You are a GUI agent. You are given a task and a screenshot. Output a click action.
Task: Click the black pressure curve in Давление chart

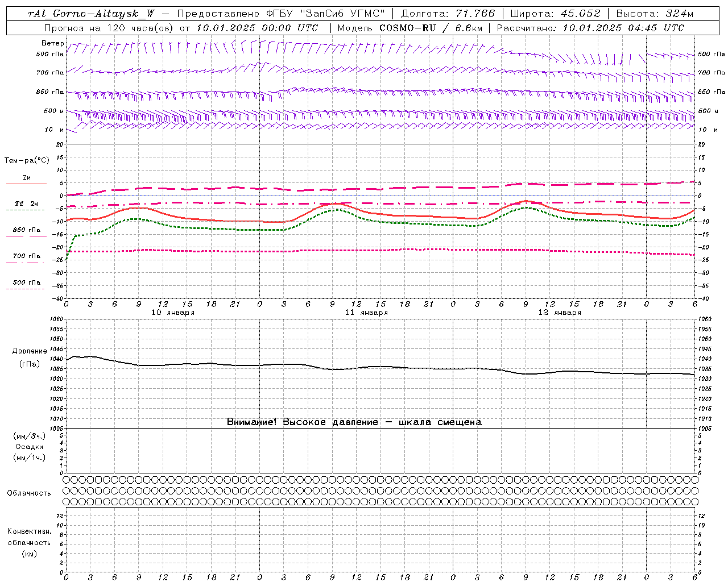coord(380,367)
